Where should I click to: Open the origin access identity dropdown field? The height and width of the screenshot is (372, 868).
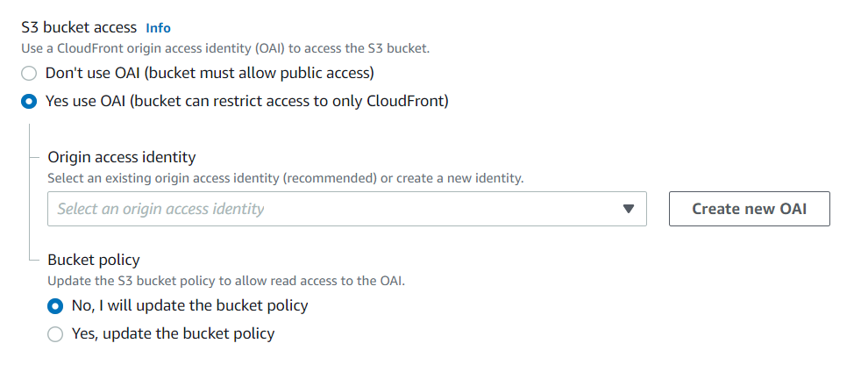coord(347,209)
